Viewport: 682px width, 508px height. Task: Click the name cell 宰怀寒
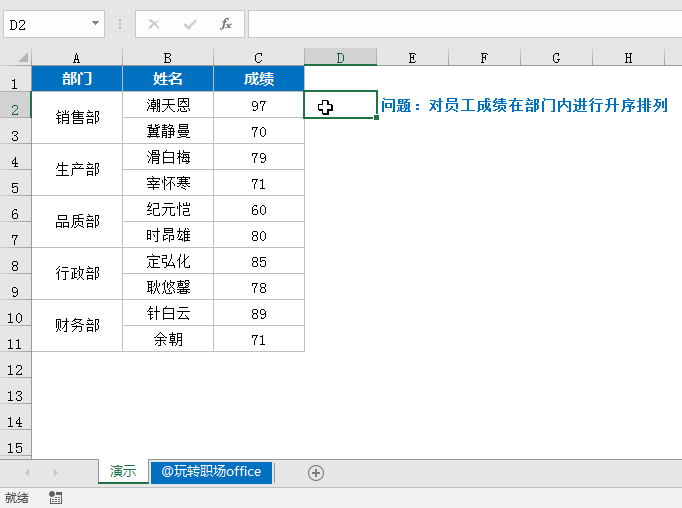tap(168, 183)
